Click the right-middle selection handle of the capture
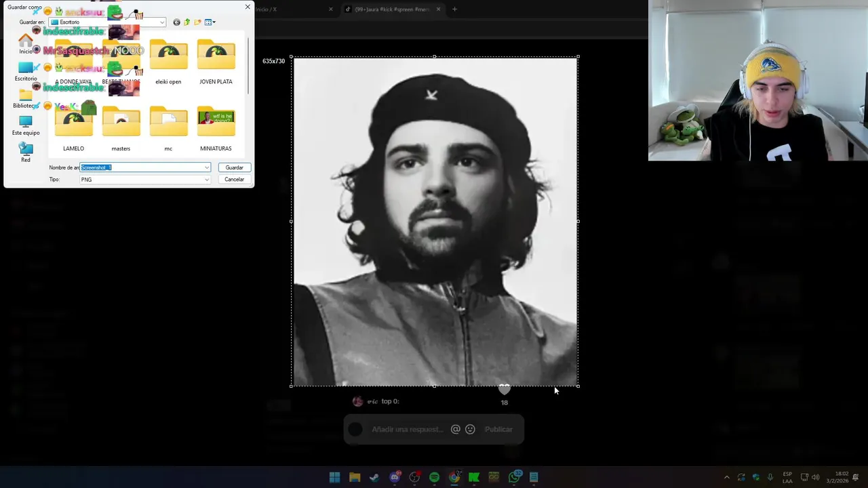The height and width of the screenshot is (488, 868). coord(578,221)
